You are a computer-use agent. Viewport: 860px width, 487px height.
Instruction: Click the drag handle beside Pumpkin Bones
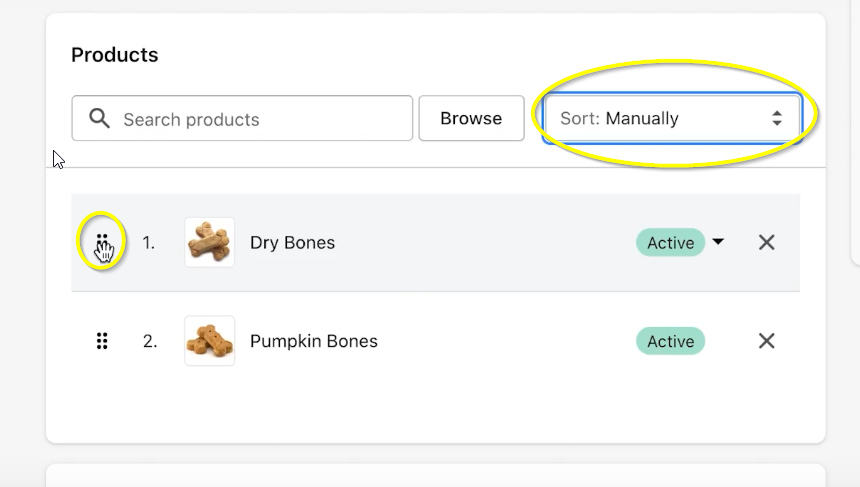[102, 341]
